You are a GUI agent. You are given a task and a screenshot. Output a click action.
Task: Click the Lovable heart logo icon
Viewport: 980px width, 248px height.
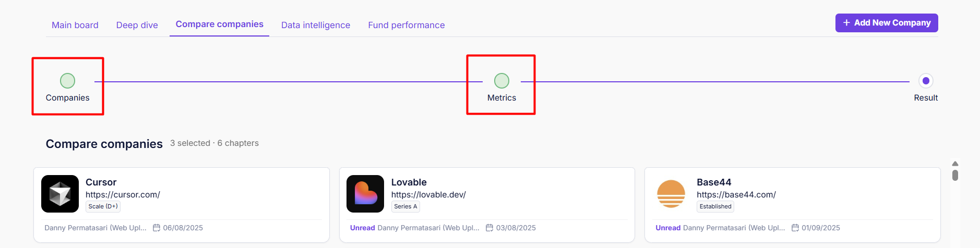coord(365,194)
